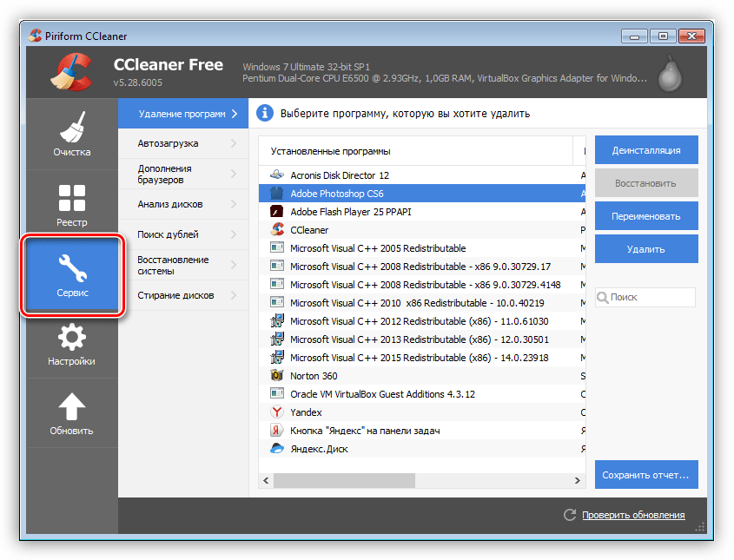This screenshot has height=560, width=734.
Task: Open the Реестр registry section
Action: (x=71, y=205)
